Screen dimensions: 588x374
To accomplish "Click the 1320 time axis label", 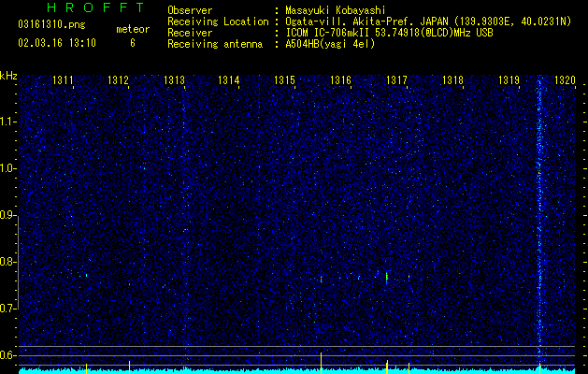I will [565, 79].
